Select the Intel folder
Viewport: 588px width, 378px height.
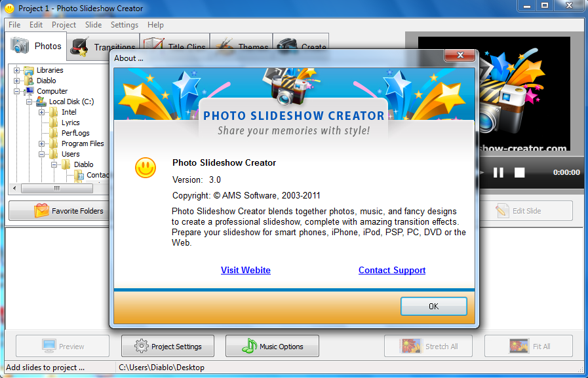tap(69, 112)
